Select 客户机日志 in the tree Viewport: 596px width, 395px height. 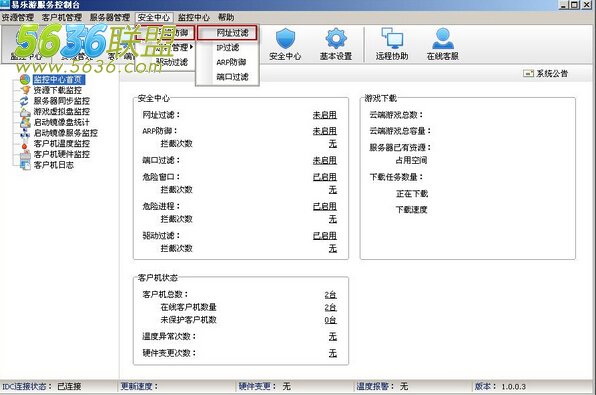pos(54,165)
